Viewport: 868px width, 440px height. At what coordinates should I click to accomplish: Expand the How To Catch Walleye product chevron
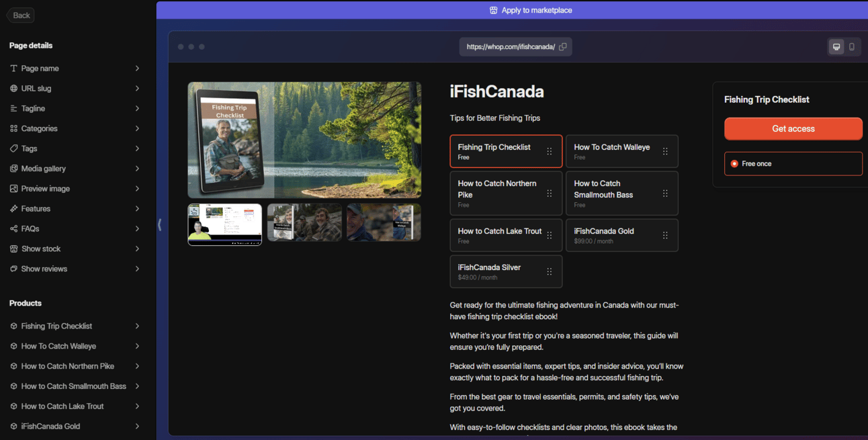[x=137, y=347]
